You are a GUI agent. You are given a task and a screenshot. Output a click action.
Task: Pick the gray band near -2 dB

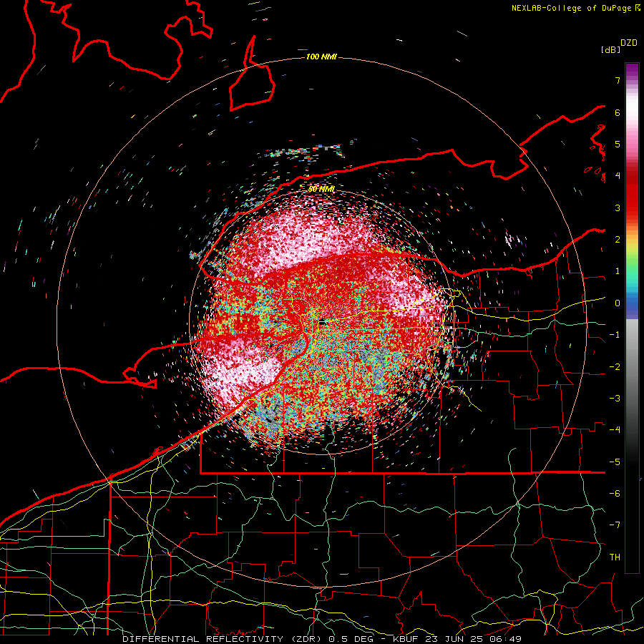pyautogui.click(x=632, y=366)
